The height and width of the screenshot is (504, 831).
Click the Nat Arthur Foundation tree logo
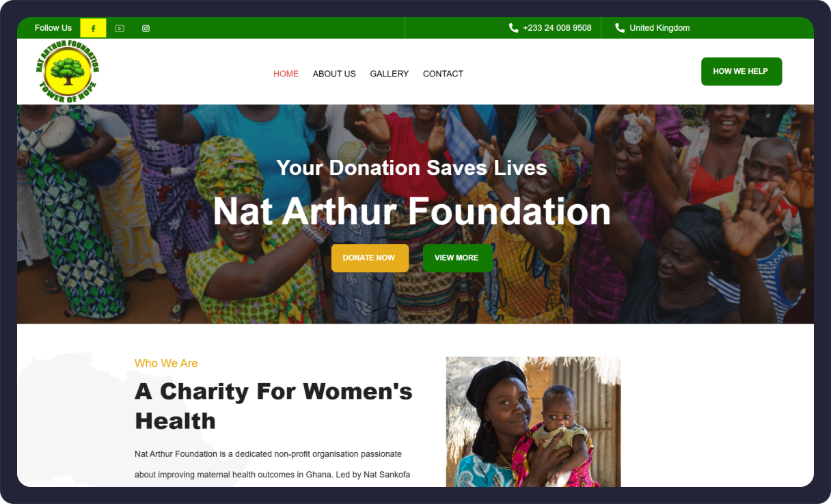click(68, 71)
